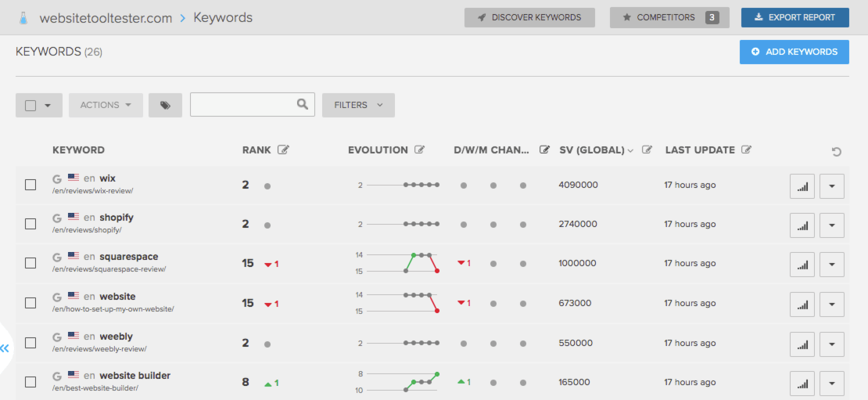Tick the shopify keyword checkbox
This screenshot has width=868, height=400.
click(x=30, y=224)
